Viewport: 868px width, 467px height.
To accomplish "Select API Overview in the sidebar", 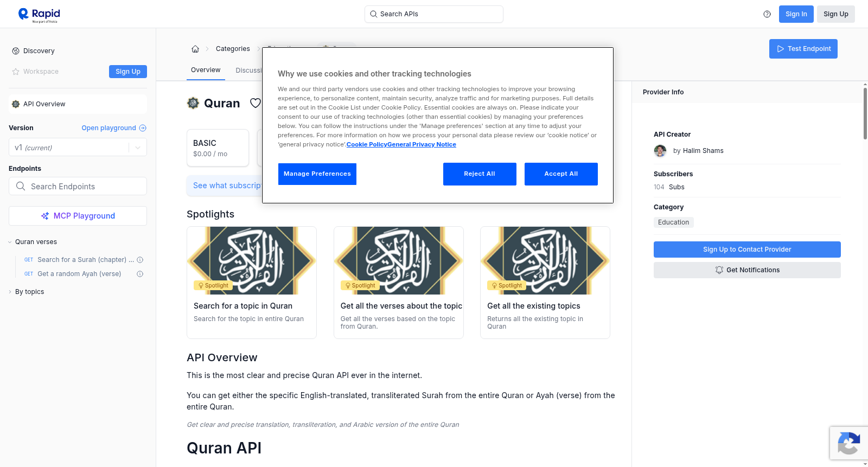I will tap(78, 104).
